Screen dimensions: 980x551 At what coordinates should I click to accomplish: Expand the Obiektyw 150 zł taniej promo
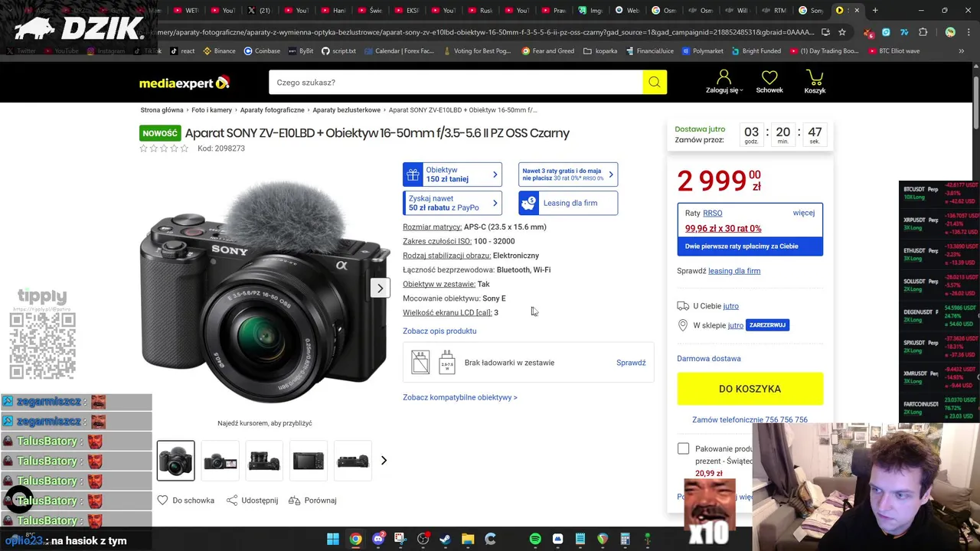pos(495,174)
